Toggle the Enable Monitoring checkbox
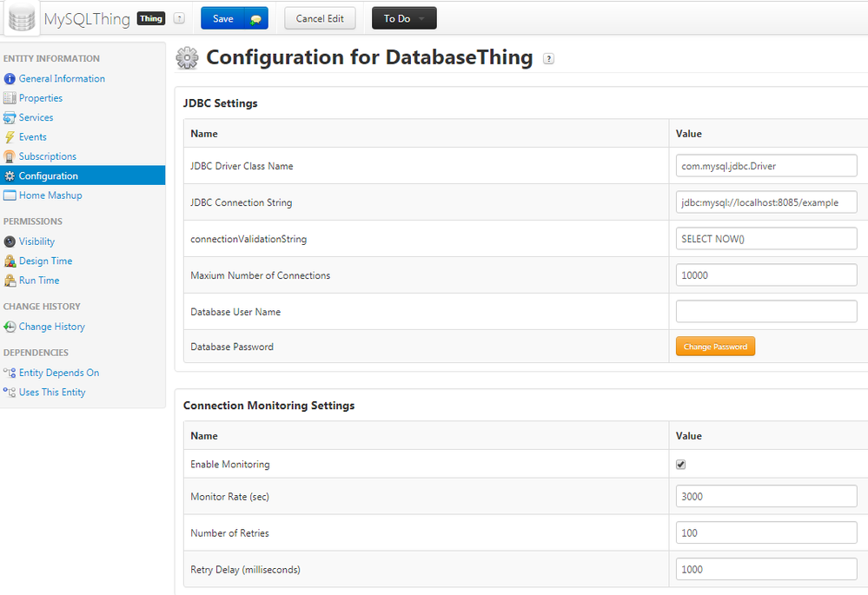868x595 pixels. point(681,465)
